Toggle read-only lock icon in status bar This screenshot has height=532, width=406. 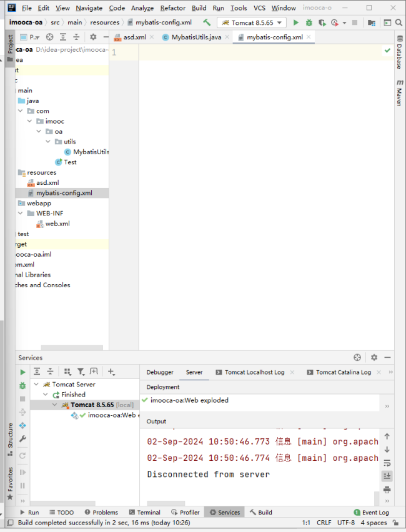(x=395, y=523)
